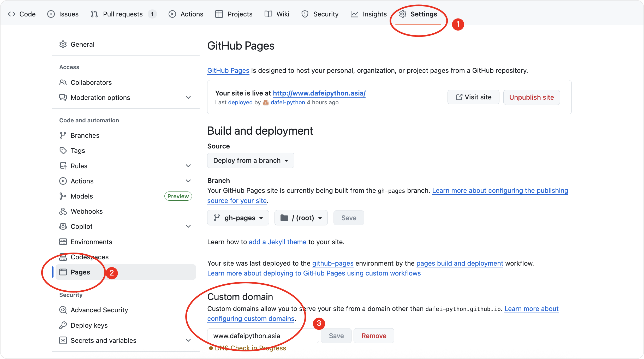This screenshot has height=359, width=644.
Task: Expand the Copilot chevron
Action: pos(188,226)
